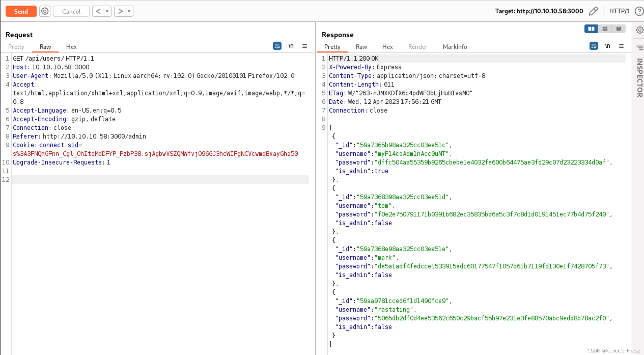Open the Response Render tab
The height and width of the screenshot is (355, 644).
pyautogui.click(x=418, y=47)
